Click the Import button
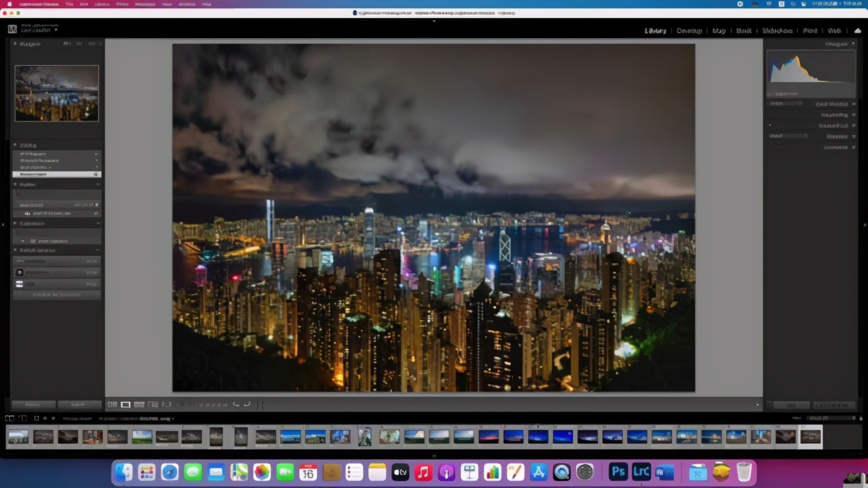This screenshot has height=488, width=868. click(x=33, y=405)
